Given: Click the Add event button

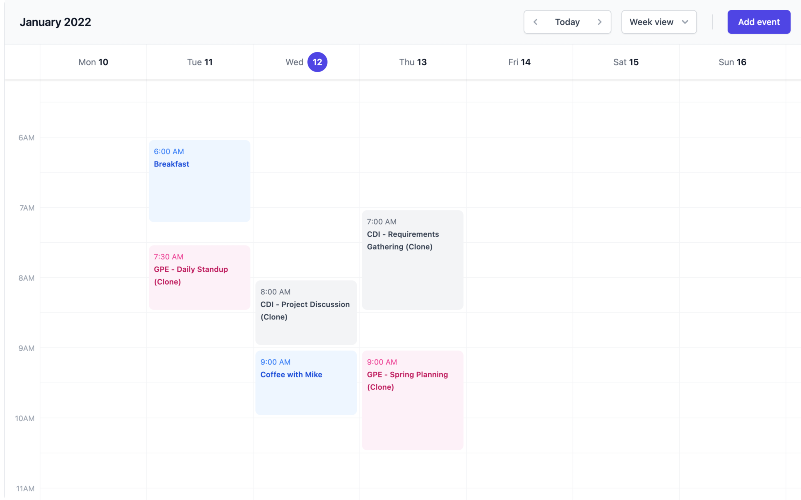Looking at the screenshot, I should coord(759,22).
